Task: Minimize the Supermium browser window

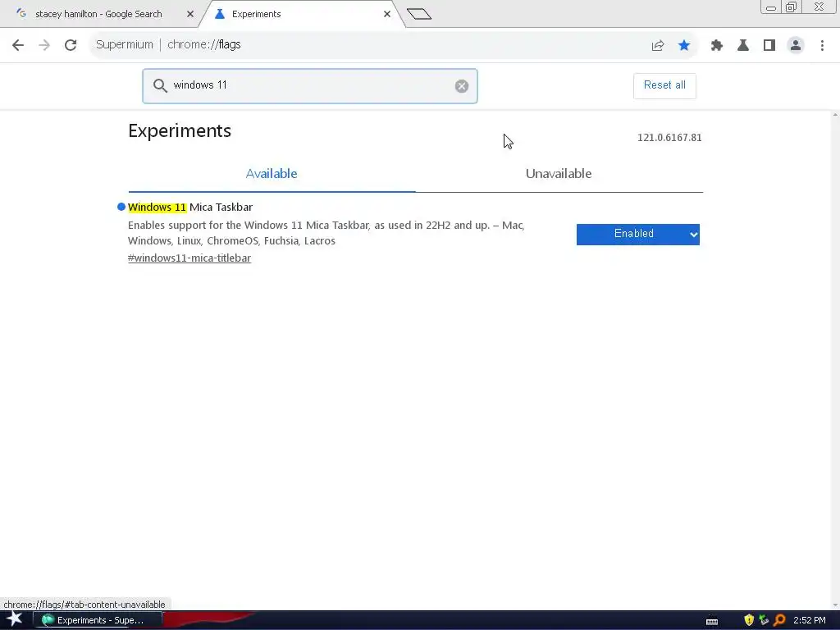Action: (x=771, y=8)
